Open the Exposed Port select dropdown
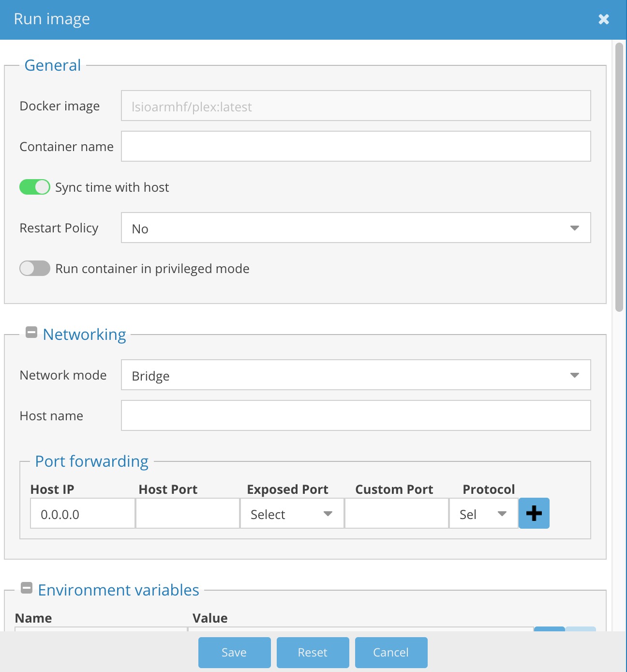This screenshot has width=627, height=672. (x=292, y=513)
